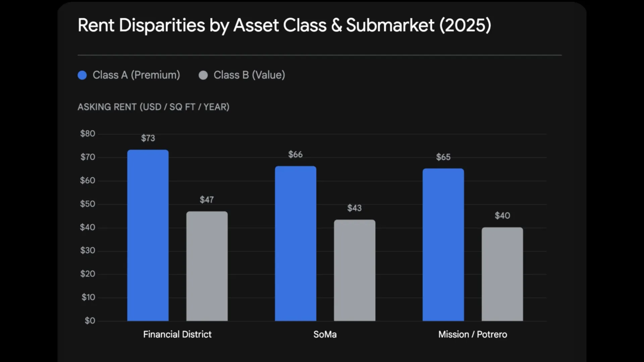Image resolution: width=644 pixels, height=362 pixels.
Task: Click the $65 data label
Action: click(x=443, y=157)
